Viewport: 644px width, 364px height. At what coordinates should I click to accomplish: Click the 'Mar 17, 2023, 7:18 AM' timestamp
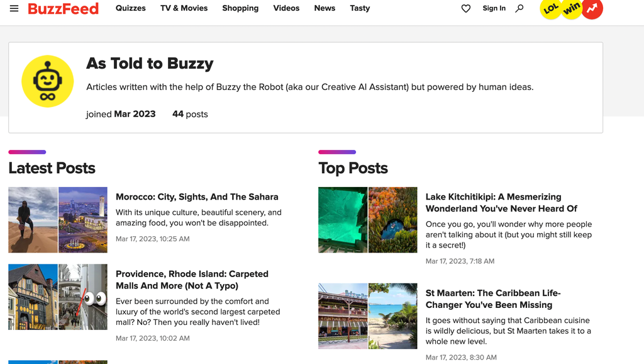[460, 261]
